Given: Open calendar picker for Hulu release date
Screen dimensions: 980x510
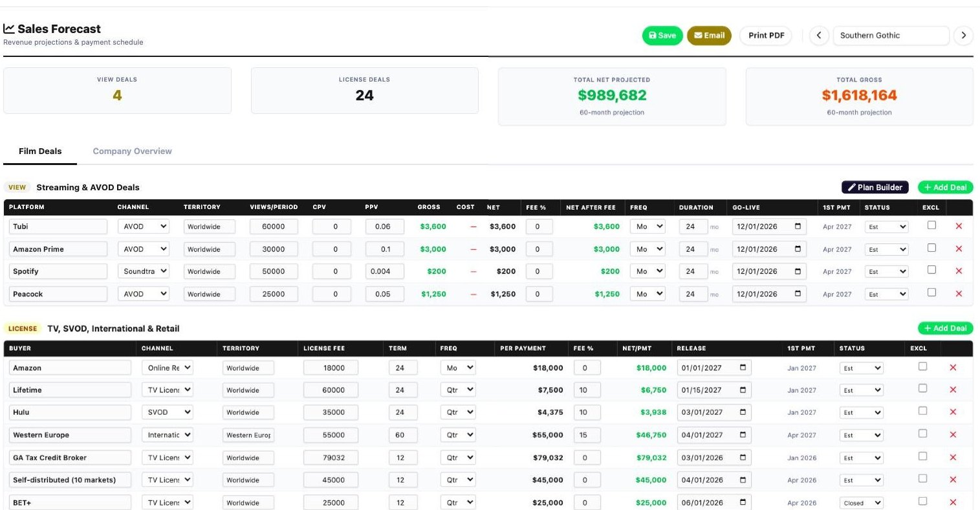Looking at the screenshot, I should [743, 412].
